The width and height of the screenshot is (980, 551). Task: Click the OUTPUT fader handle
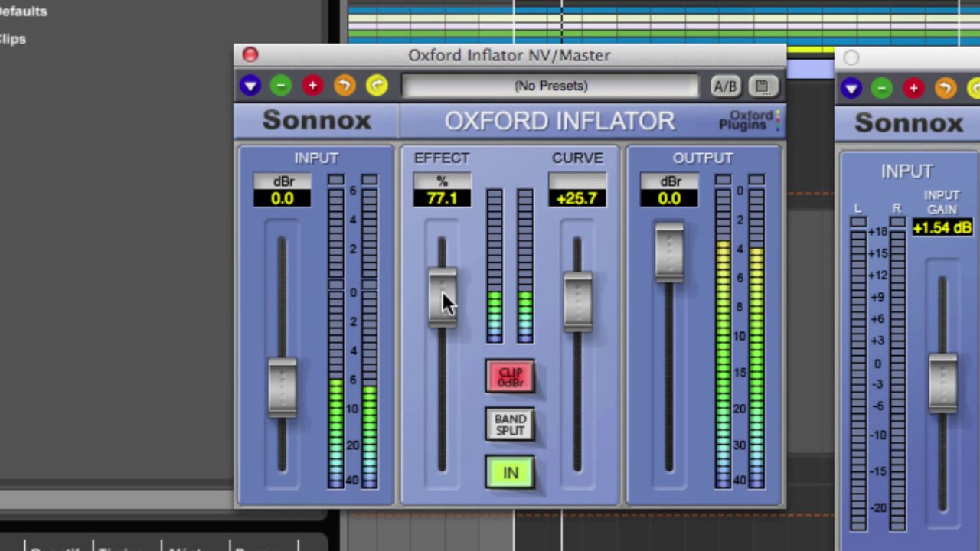tap(669, 253)
